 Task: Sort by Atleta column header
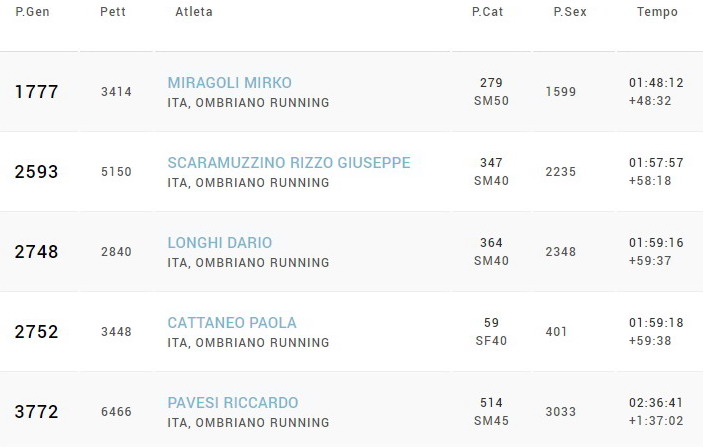[194, 12]
